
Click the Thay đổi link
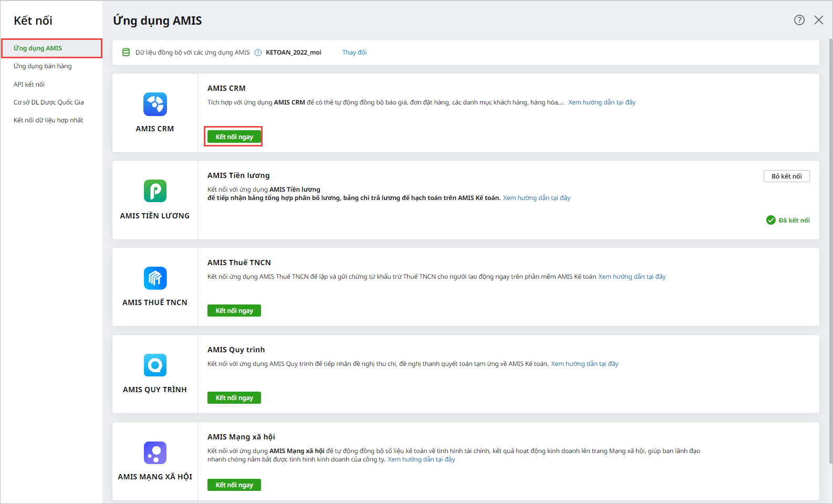pyautogui.click(x=355, y=52)
